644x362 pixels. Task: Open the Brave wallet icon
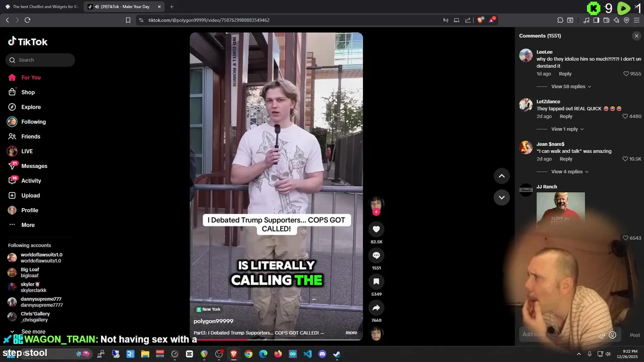[x=606, y=20]
